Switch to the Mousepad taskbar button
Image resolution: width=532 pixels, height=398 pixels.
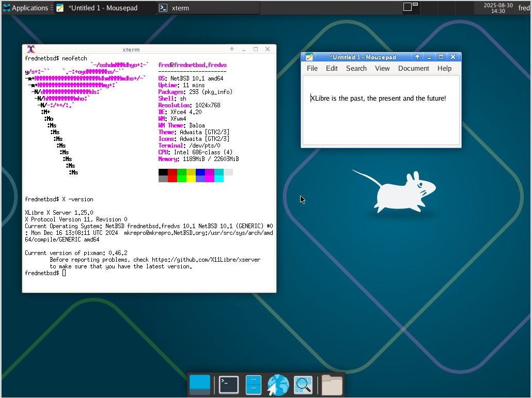[104, 8]
